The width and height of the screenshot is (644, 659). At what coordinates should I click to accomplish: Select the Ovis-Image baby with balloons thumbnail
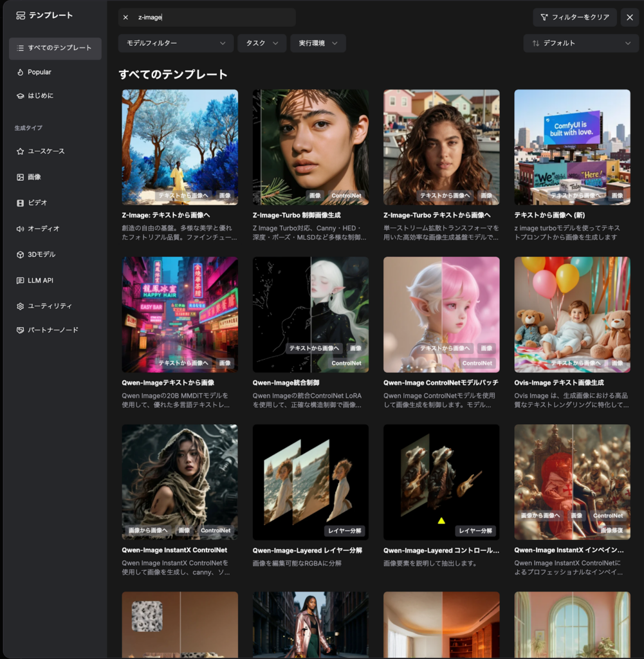pyautogui.click(x=572, y=314)
